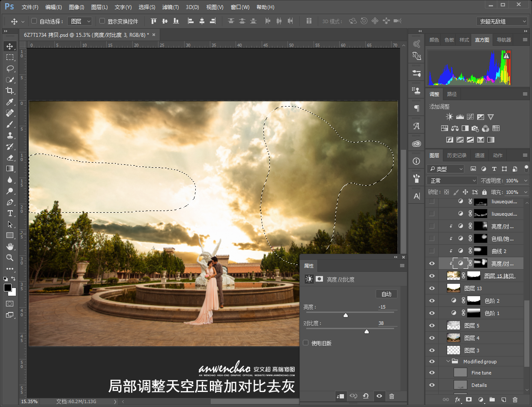Open the 填充 fill dropdown
The height and width of the screenshot is (407, 532).
pyautogui.click(x=525, y=192)
